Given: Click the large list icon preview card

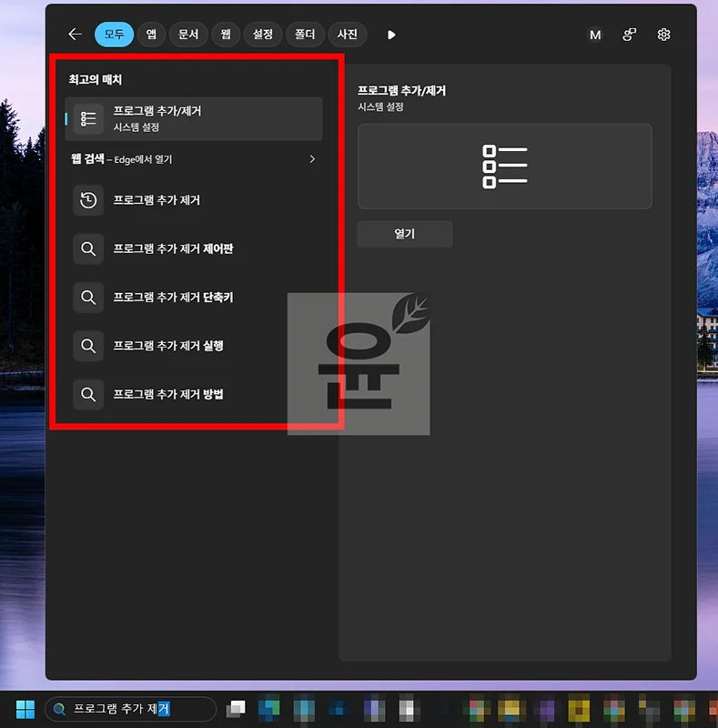Looking at the screenshot, I should coord(505,167).
